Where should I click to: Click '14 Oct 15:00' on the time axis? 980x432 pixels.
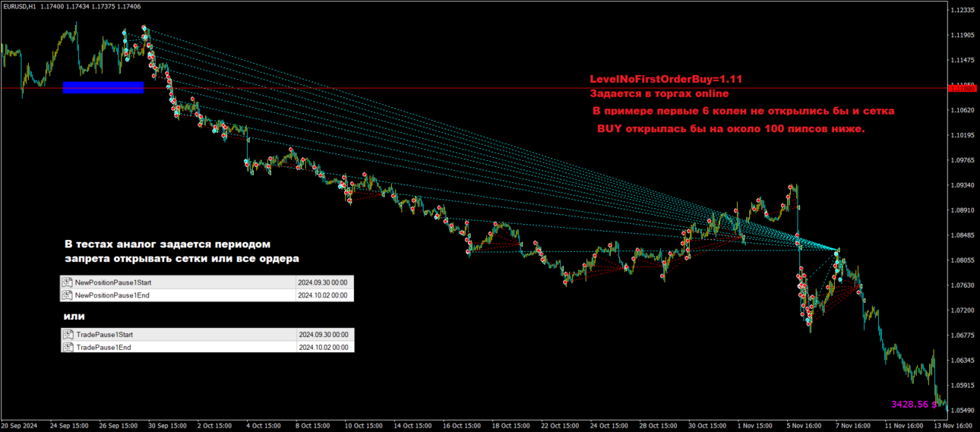click(x=413, y=426)
